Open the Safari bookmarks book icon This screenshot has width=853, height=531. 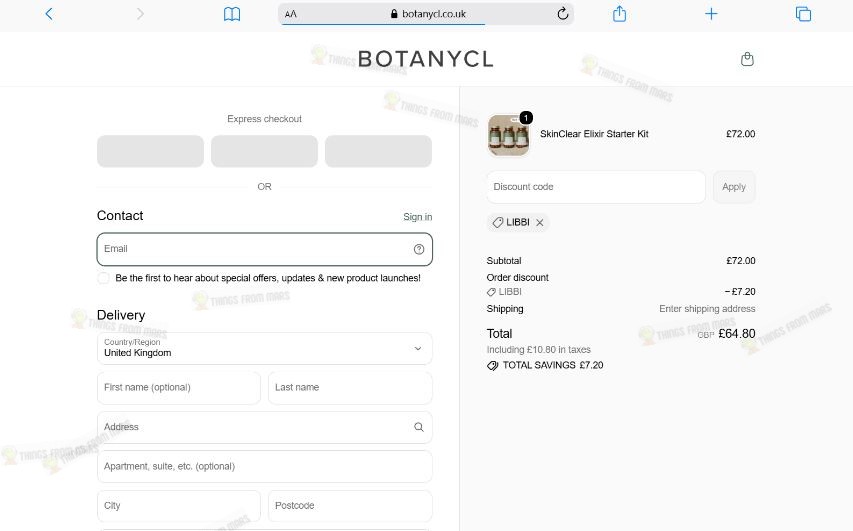coord(232,14)
